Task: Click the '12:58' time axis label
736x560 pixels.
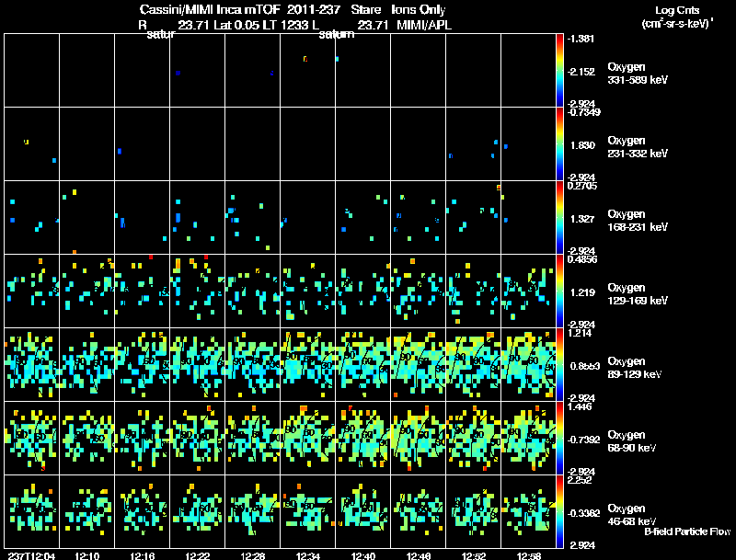Action: (x=528, y=555)
